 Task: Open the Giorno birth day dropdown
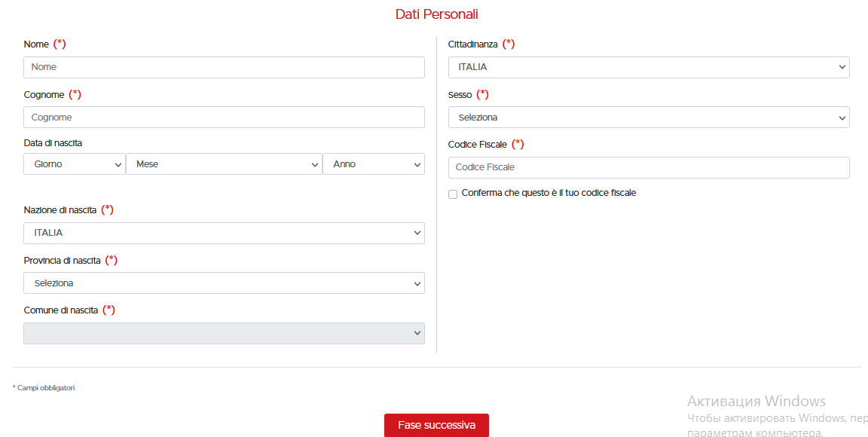(74, 164)
